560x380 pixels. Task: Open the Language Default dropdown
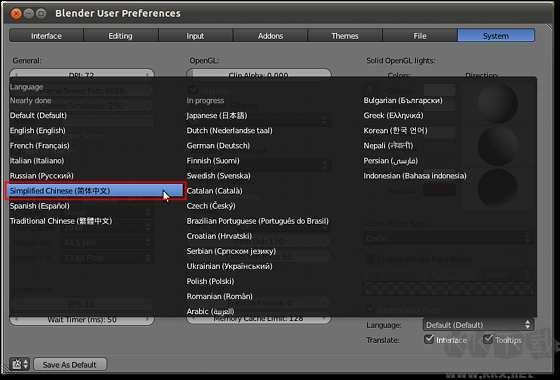pos(478,325)
